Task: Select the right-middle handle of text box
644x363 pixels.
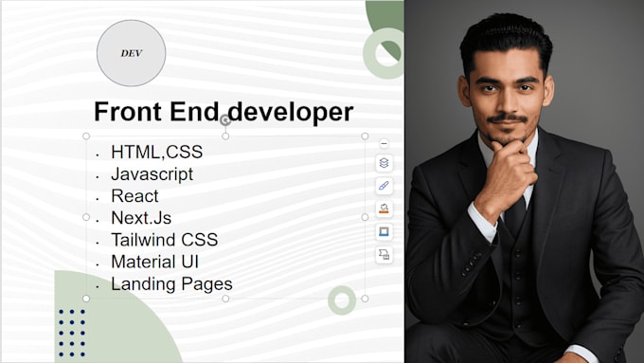Action: coord(365,217)
